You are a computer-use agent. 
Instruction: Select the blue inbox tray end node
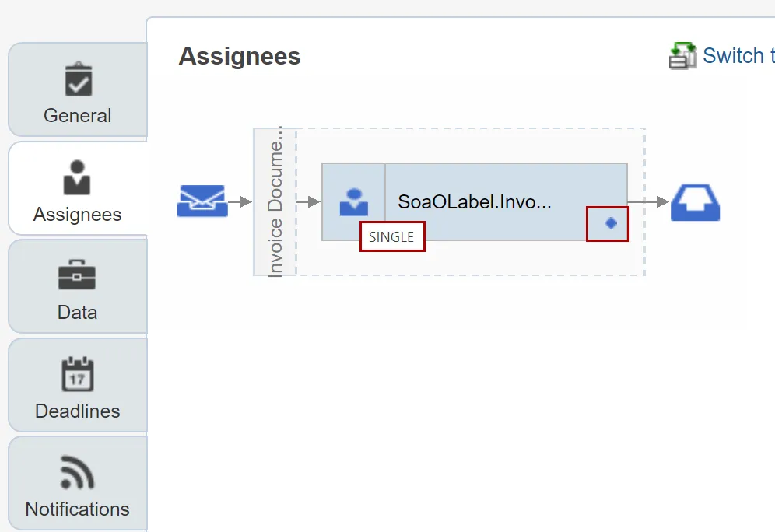(696, 202)
